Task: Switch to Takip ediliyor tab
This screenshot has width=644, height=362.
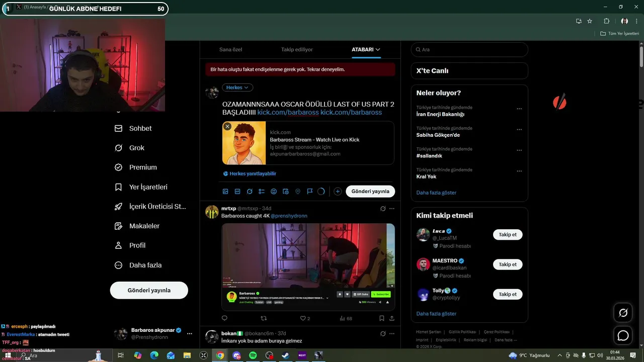Action: (x=297, y=50)
